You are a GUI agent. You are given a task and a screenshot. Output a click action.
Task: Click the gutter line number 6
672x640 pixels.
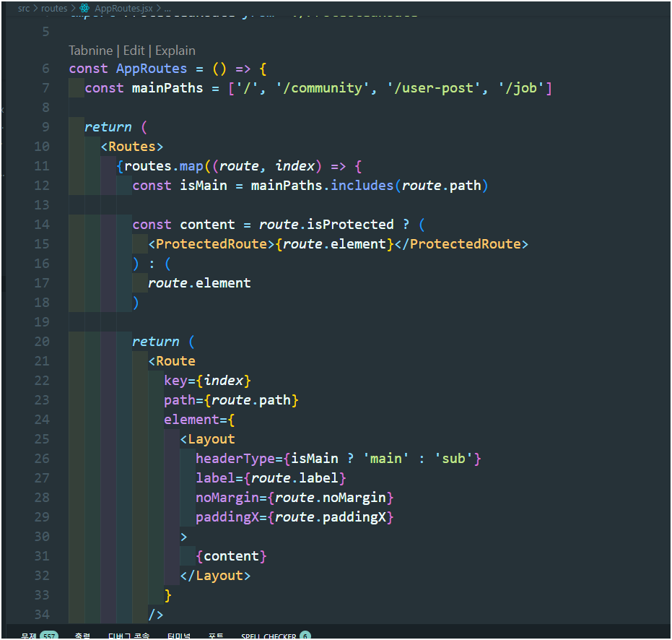tap(45, 69)
